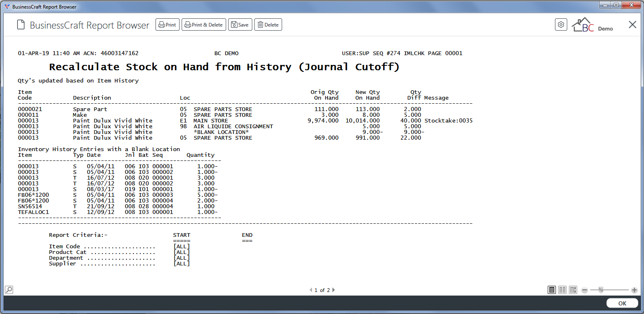Viewport: 644px width, 314px height.
Task: Click the document page icon beside title
Action: click(21, 25)
